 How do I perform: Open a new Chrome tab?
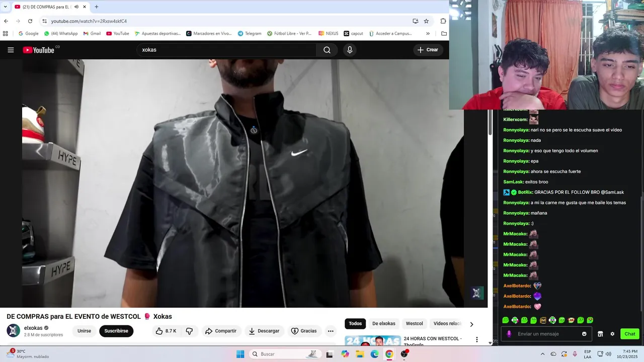point(97,7)
